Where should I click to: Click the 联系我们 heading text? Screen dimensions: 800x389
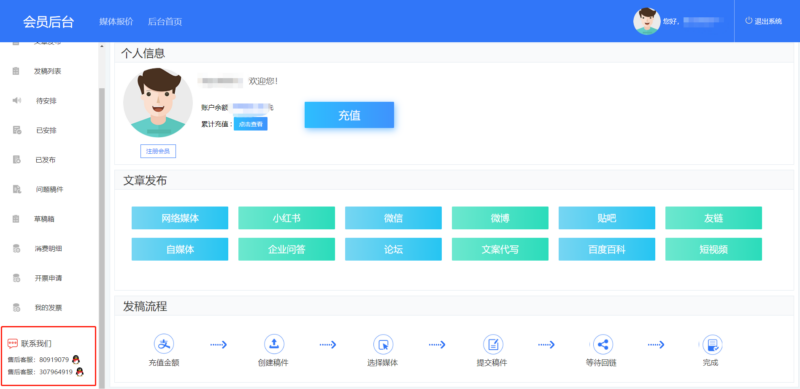coord(36,344)
